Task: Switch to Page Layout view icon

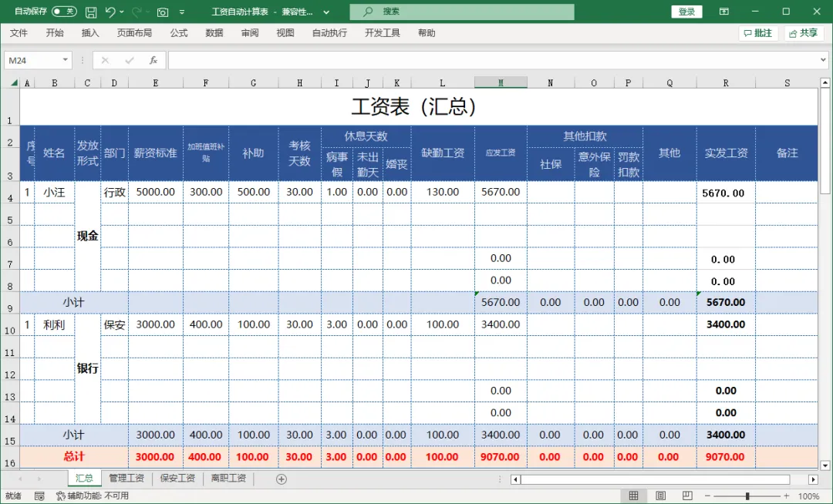Action: tap(660, 496)
